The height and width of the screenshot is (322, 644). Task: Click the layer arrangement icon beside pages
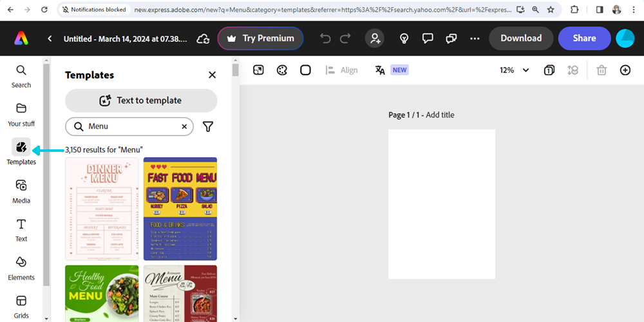point(573,70)
